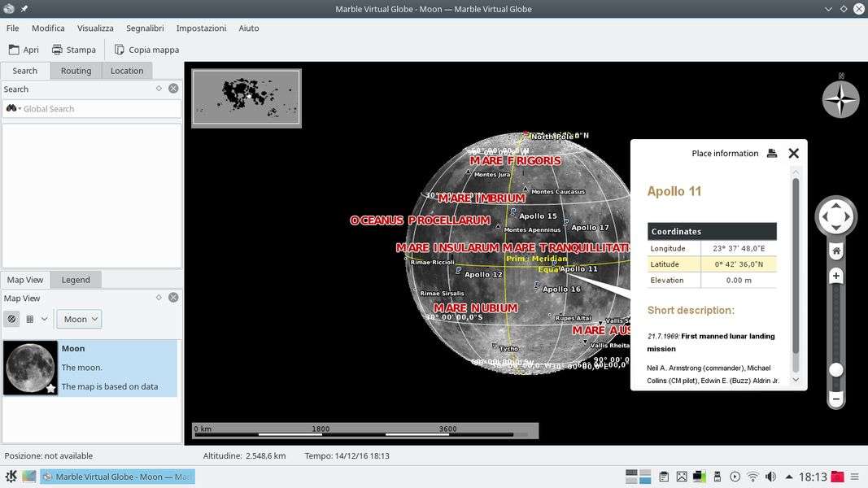This screenshot has height=488, width=868.
Task: Click the compass rose icon
Action: (840, 100)
